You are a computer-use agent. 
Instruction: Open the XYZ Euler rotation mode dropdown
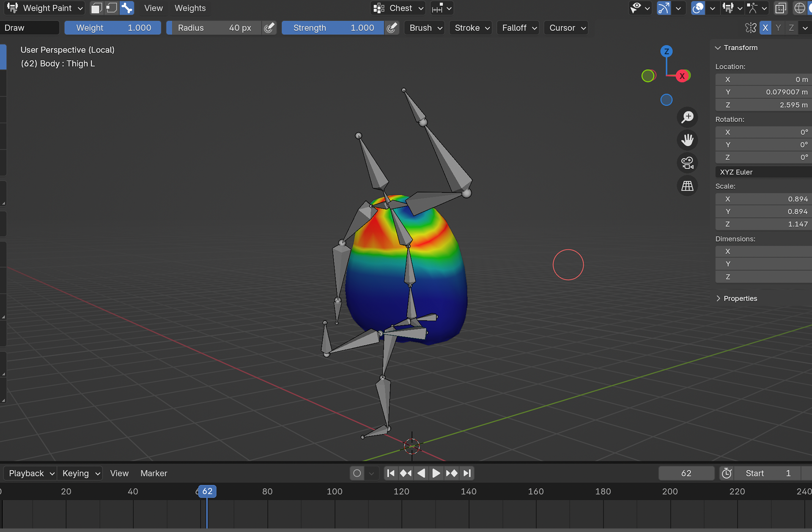pyautogui.click(x=763, y=172)
